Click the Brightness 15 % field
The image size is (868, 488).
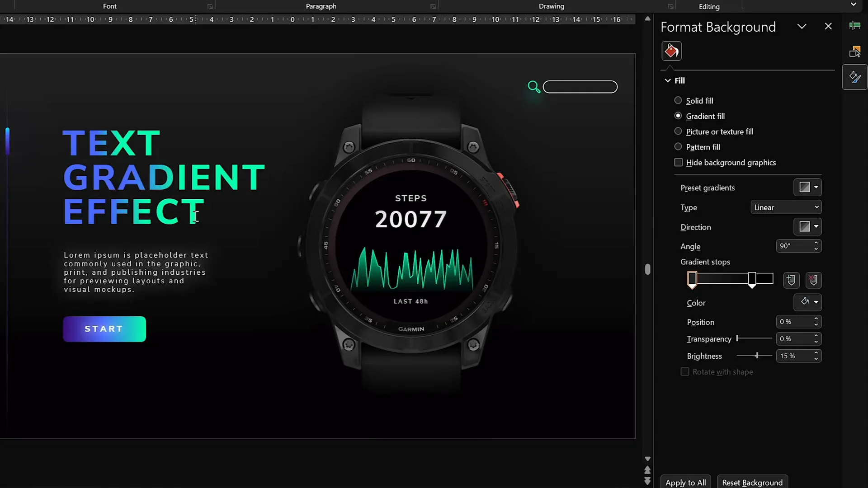[794, 356]
